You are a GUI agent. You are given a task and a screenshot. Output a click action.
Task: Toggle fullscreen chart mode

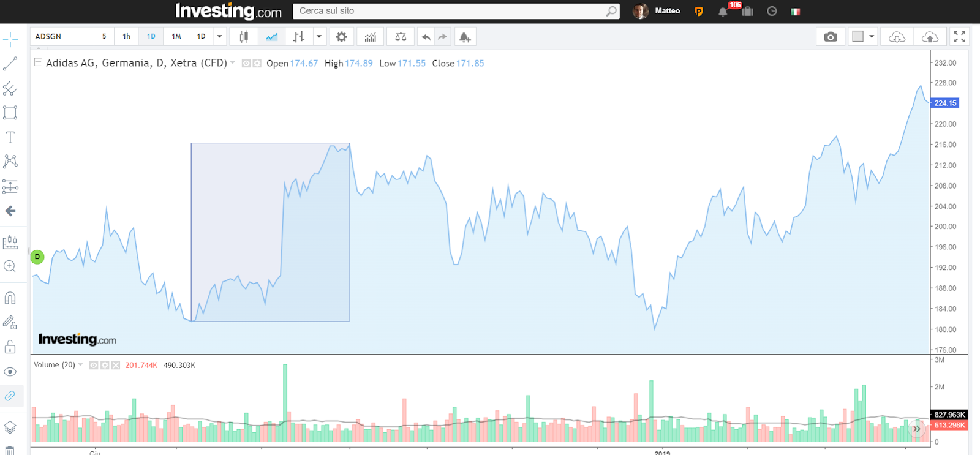(x=959, y=37)
